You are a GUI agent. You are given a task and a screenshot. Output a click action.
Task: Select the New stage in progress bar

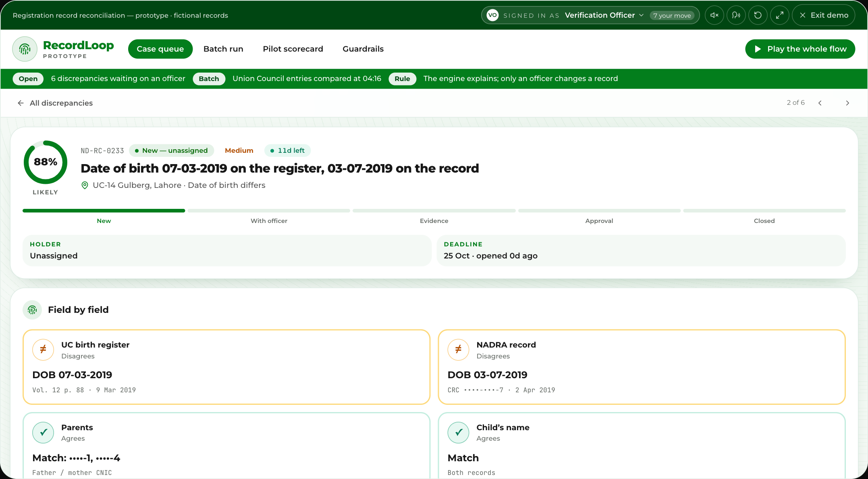(104, 217)
